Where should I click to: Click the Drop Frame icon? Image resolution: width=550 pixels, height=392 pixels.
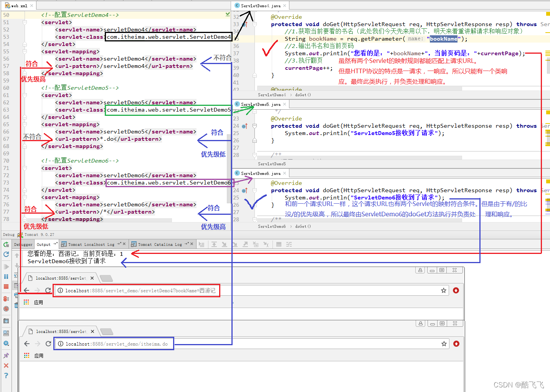(x=256, y=244)
